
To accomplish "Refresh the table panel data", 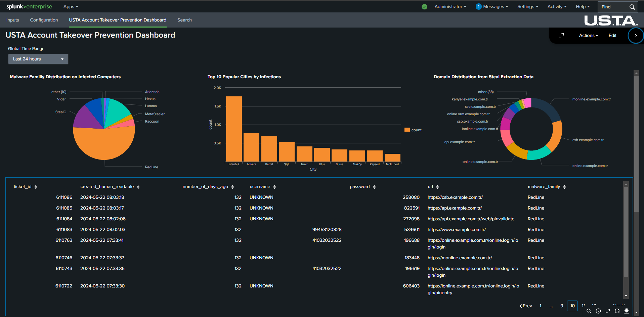I will [617, 311].
